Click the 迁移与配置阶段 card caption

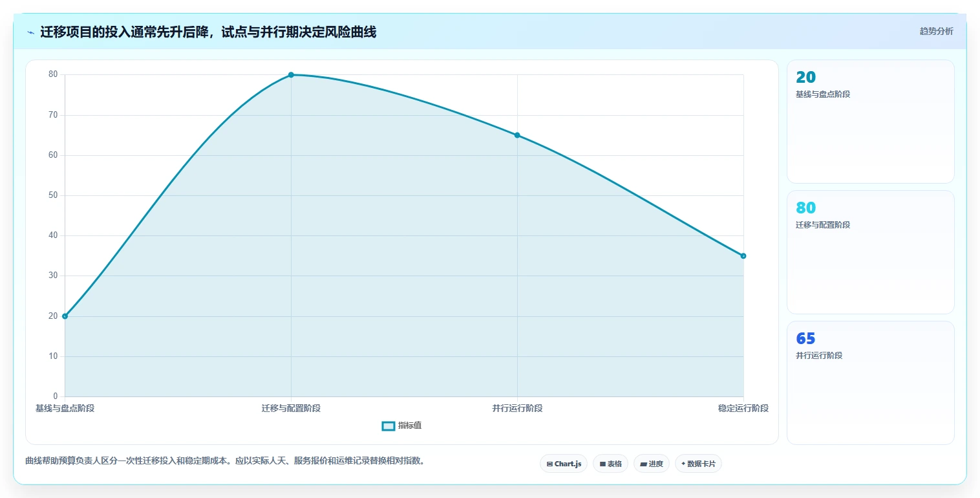(x=822, y=225)
